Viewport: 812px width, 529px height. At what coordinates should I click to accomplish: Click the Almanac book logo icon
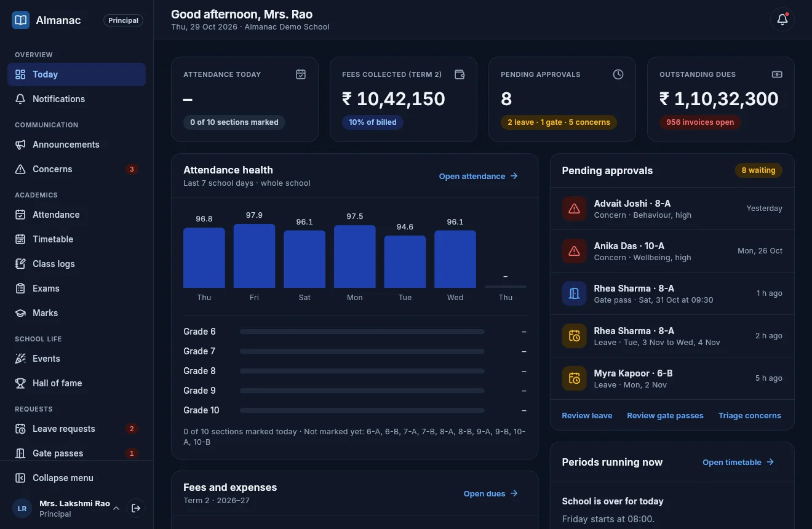21,20
